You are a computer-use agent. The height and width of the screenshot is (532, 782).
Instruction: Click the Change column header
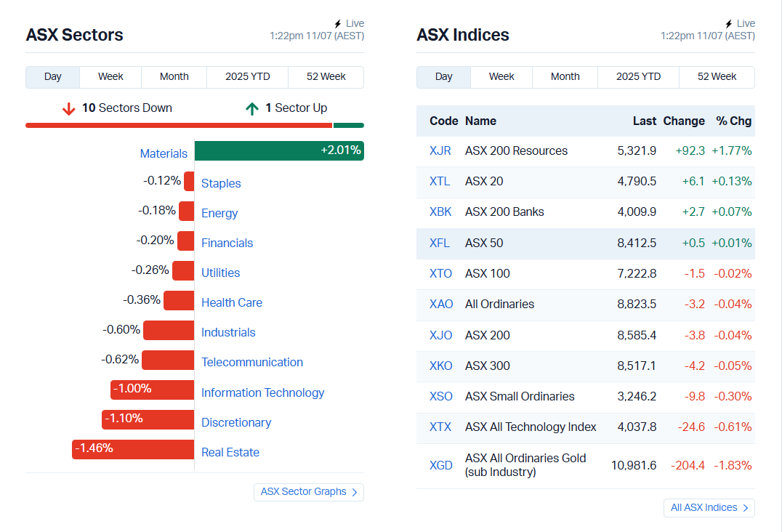[684, 121]
